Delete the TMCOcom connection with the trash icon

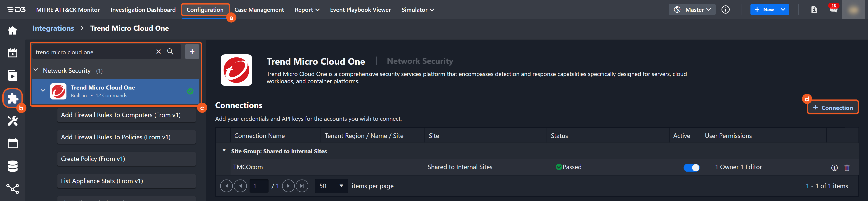[x=847, y=168]
